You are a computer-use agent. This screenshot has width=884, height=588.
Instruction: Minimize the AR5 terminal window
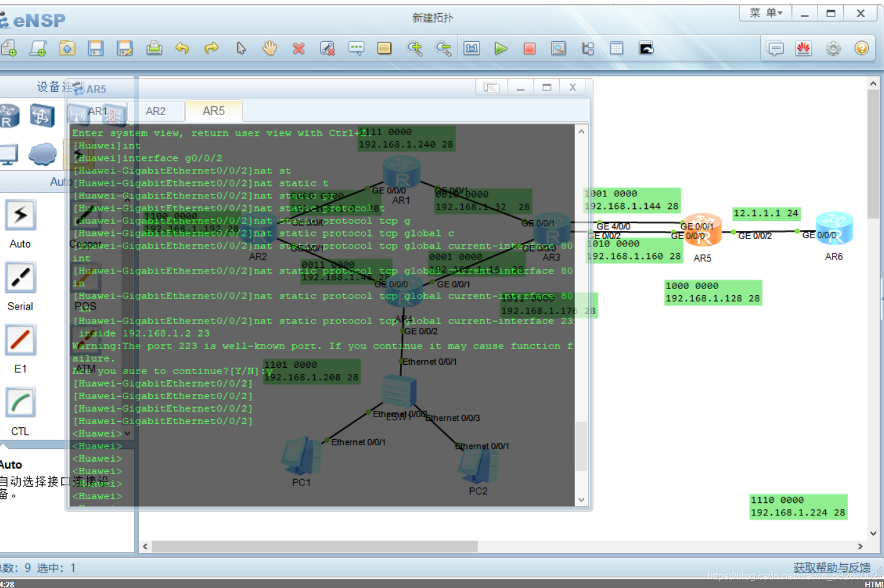520,87
